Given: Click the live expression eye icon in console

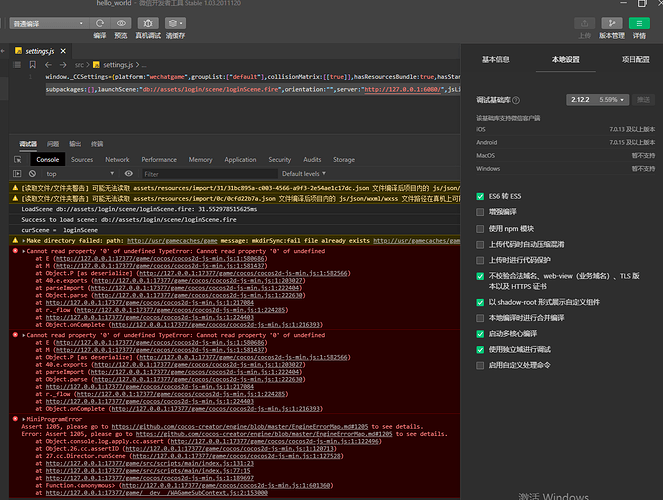Looking at the screenshot, I should 129,173.
